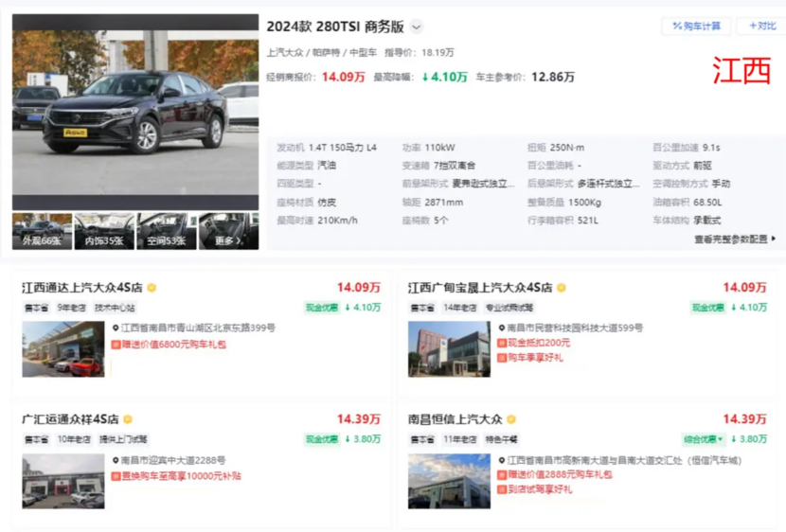Click the 上汽大众 / 帕萨特 / 中型车 breadcrumb
The image size is (786, 532).
[x=321, y=53]
